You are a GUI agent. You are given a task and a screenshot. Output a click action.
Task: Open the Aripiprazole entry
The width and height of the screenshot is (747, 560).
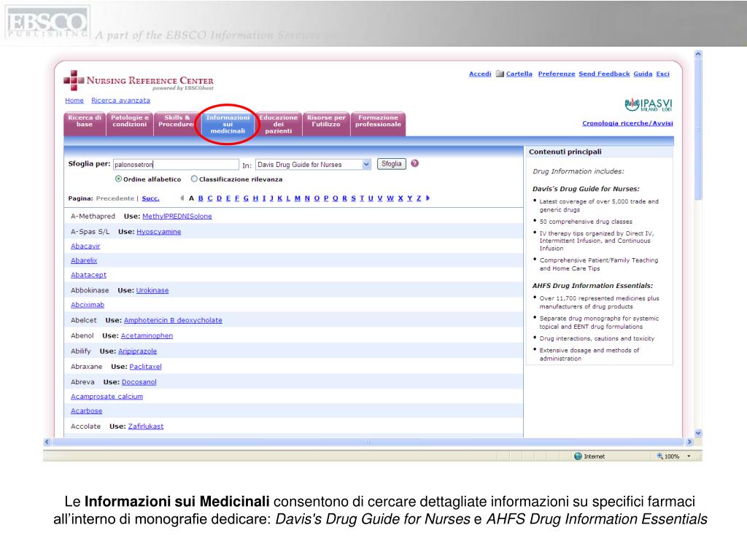[137, 351]
